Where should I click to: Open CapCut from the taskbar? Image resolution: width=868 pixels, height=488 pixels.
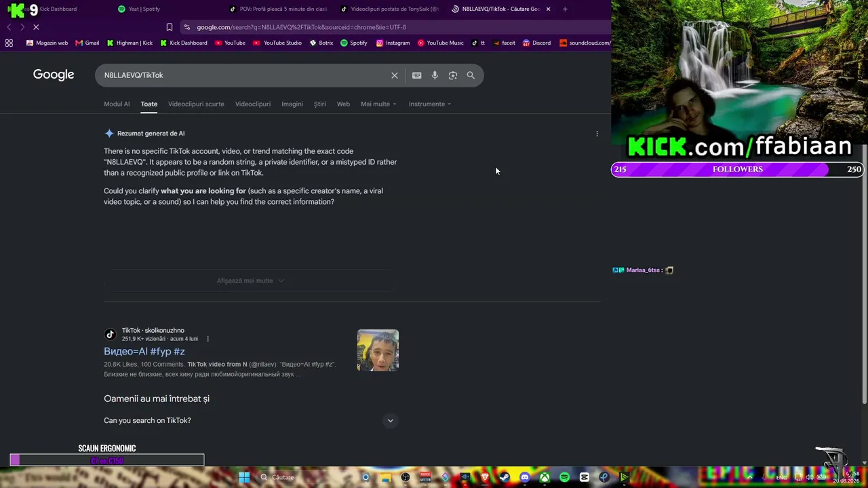coord(585,477)
